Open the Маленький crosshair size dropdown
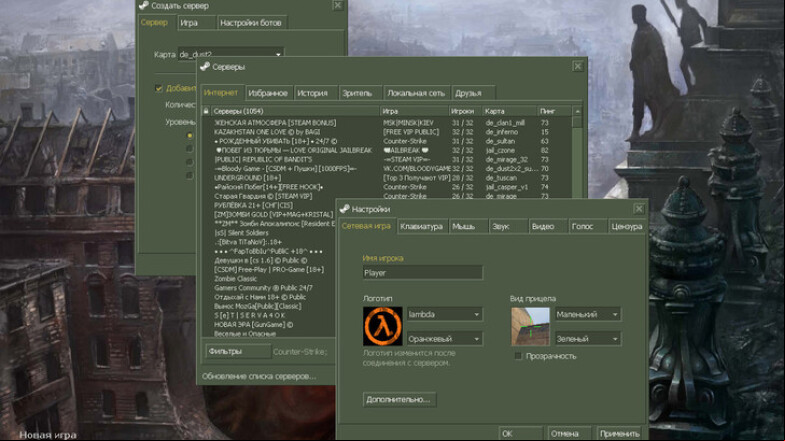Viewport: 785px width, 441px height. tap(588, 314)
